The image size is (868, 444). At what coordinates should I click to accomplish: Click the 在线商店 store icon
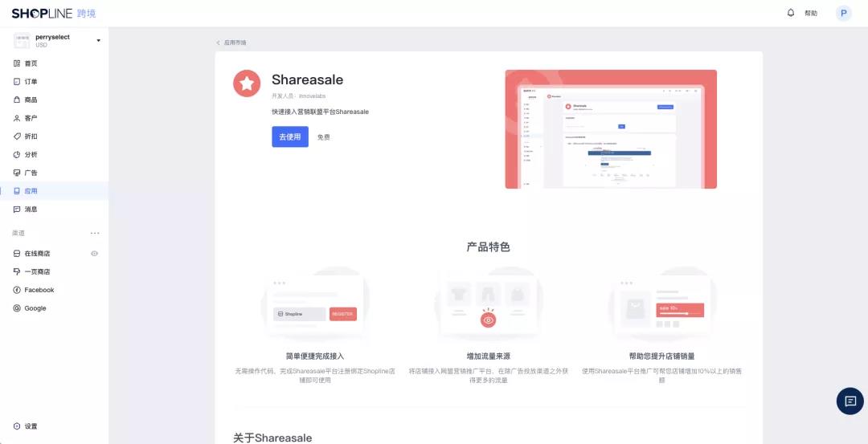tap(17, 254)
